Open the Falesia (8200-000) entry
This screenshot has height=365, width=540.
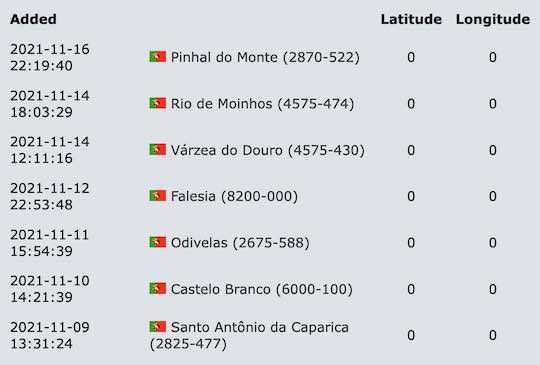pos(234,196)
